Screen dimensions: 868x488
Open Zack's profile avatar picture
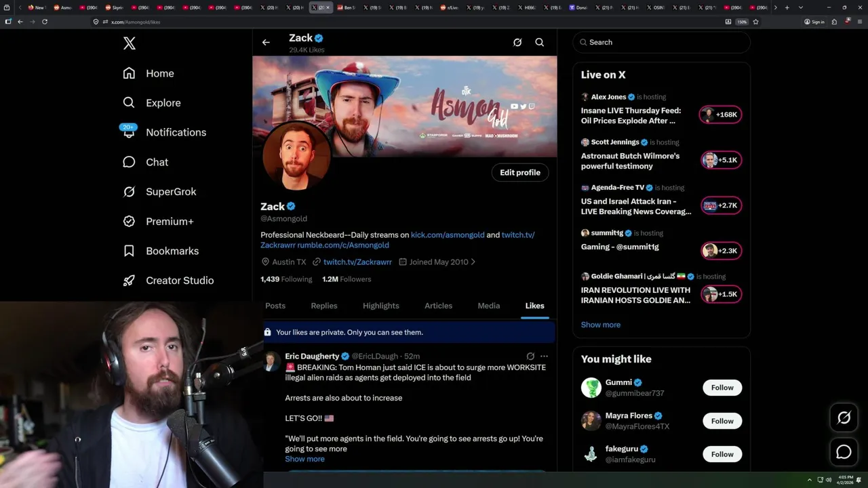point(296,157)
